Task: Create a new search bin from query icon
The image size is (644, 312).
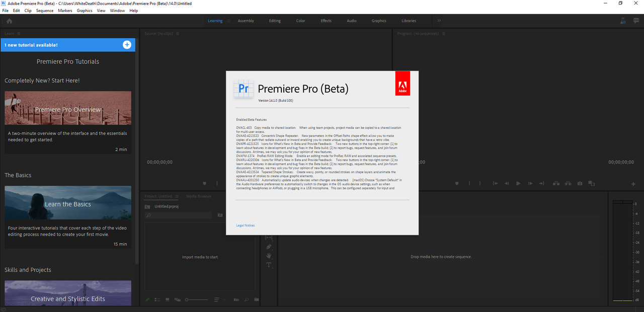Action: click(x=220, y=215)
